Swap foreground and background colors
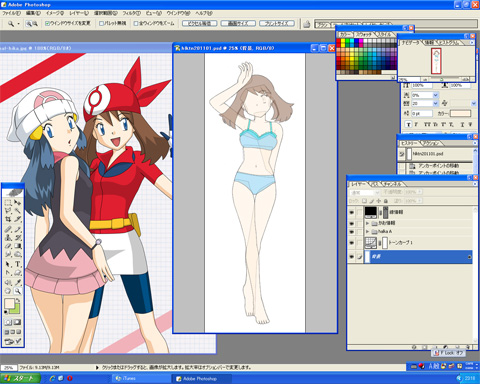Viewport: 480px width, 384px height. point(18,300)
